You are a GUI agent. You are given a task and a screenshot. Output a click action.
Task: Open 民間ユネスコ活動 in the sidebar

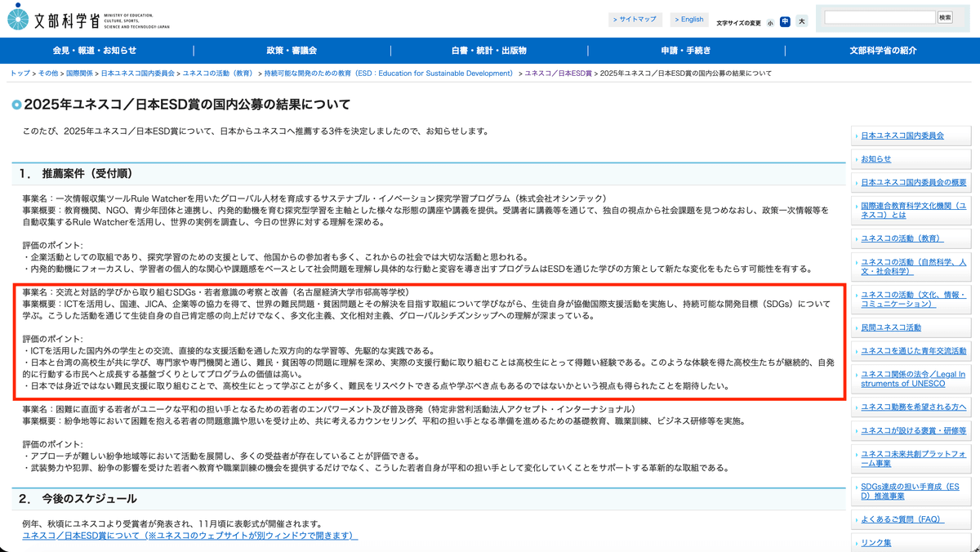click(890, 327)
